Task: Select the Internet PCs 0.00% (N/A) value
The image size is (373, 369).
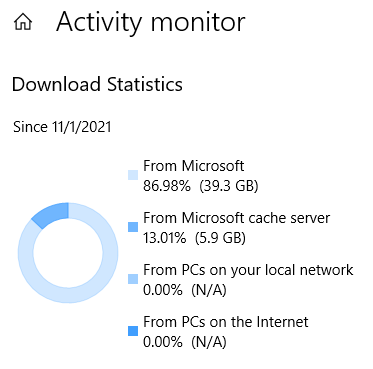Action: click(x=185, y=342)
